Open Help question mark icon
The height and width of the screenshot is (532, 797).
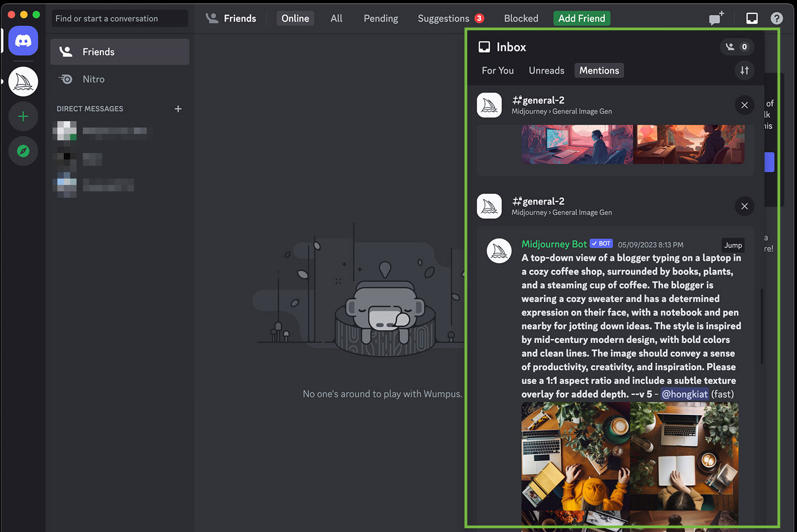pyautogui.click(x=777, y=18)
